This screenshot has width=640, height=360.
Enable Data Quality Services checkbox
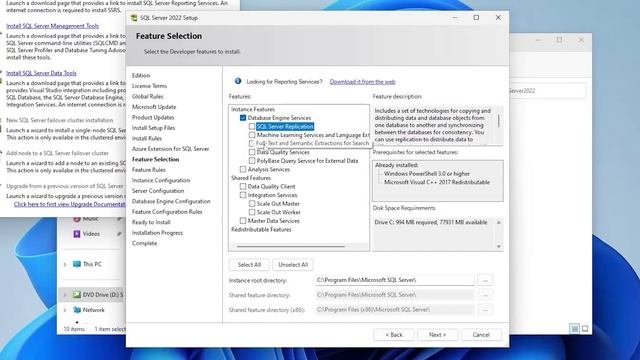pyautogui.click(x=252, y=152)
